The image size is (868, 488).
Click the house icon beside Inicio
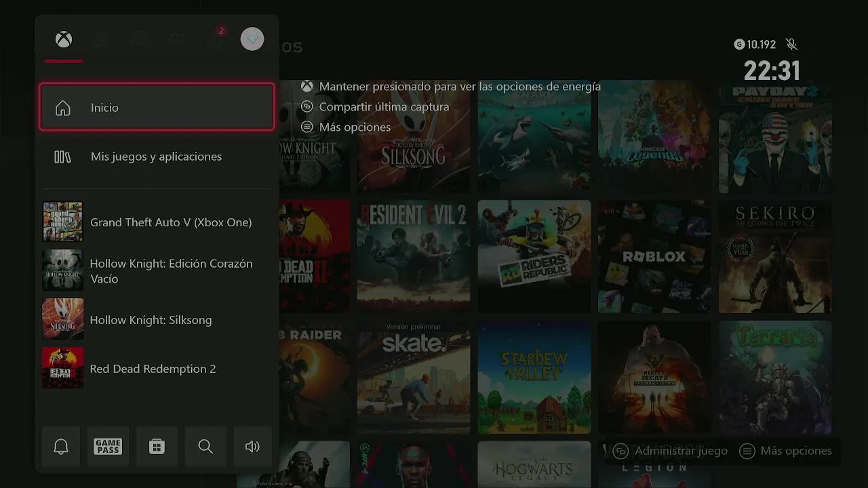(62, 108)
